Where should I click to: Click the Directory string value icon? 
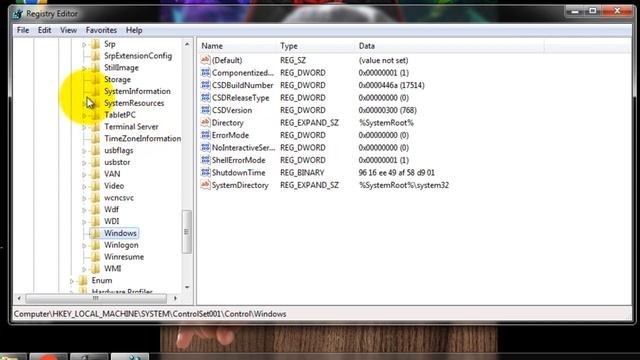point(205,122)
